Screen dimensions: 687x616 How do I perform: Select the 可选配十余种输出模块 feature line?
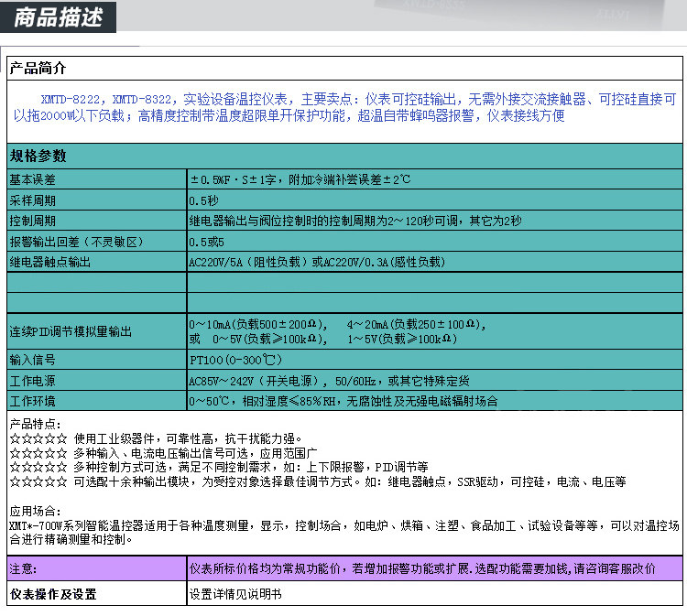click(x=350, y=481)
